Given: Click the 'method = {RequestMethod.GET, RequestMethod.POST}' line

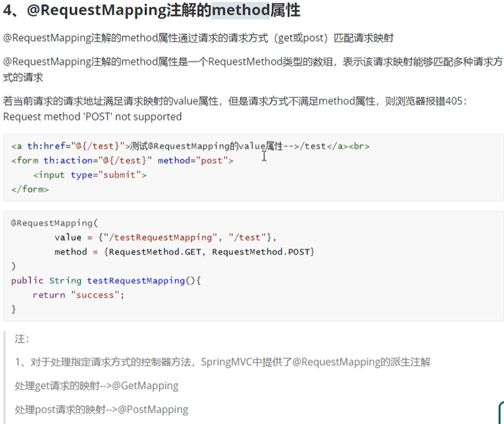Looking at the screenshot, I should pos(184,252).
